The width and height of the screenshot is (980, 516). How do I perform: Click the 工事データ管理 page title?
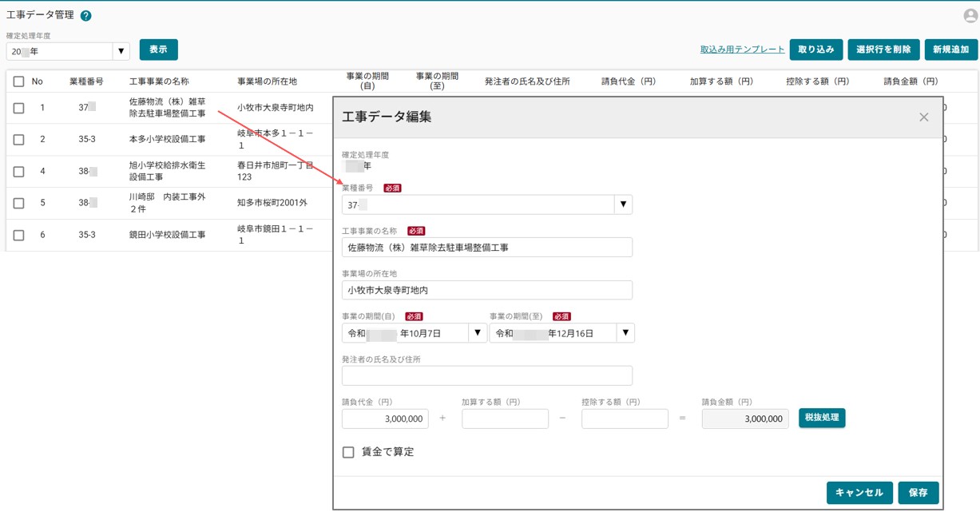coord(40,15)
